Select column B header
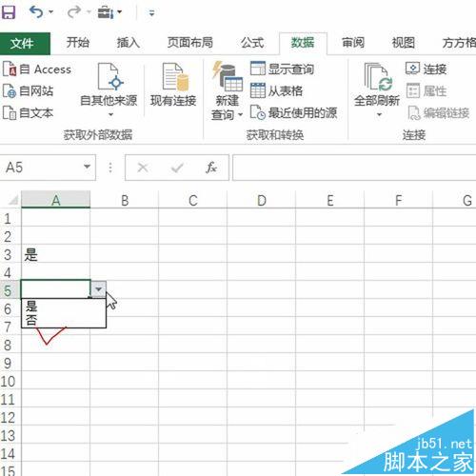 pos(125,200)
